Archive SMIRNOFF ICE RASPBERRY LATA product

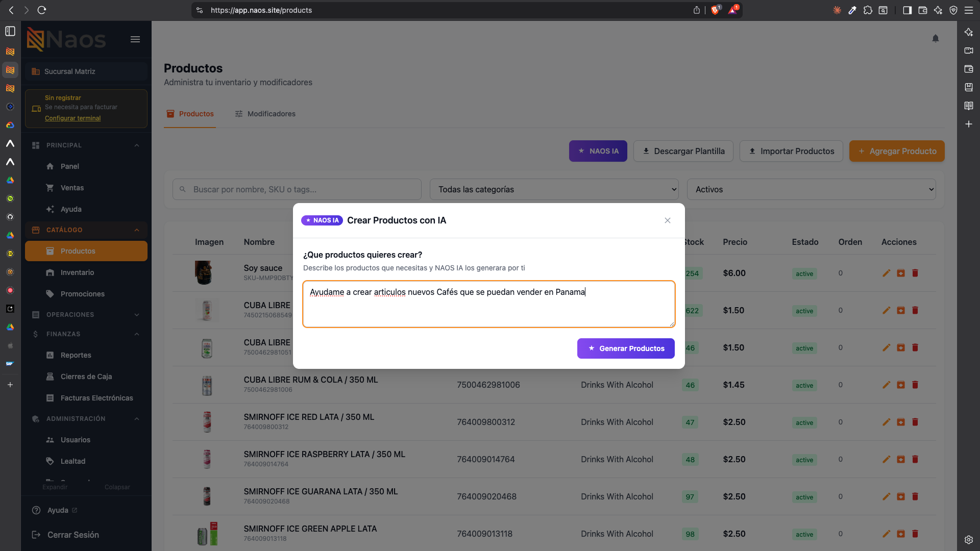tap(901, 459)
